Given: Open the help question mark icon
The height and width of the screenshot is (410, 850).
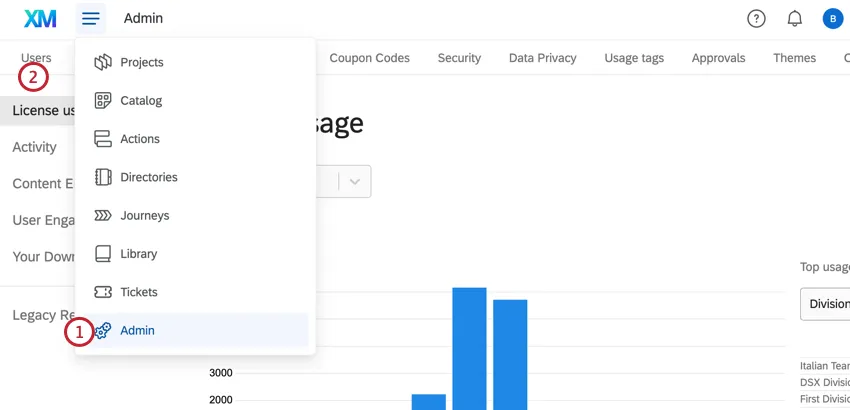Looking at the screenshot, I should click(x=756, y=18).
